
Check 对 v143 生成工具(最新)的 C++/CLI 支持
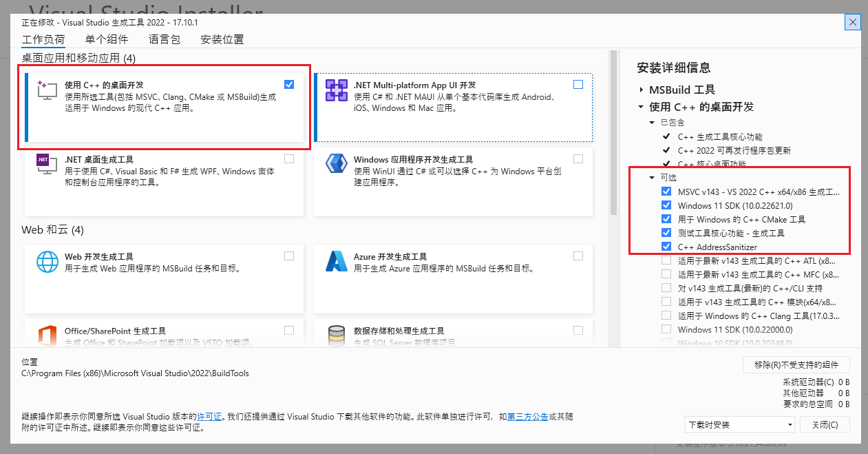point(666,288)
